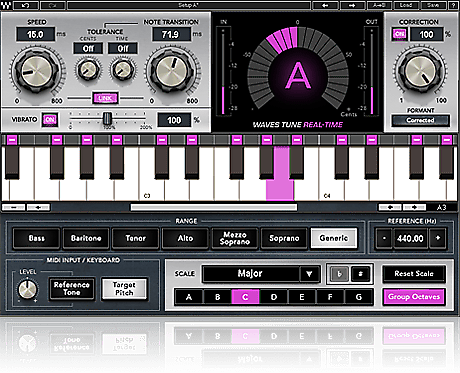Click right arrow button near A3 label
Screen dimensions: 460x373
coord(414,208)
